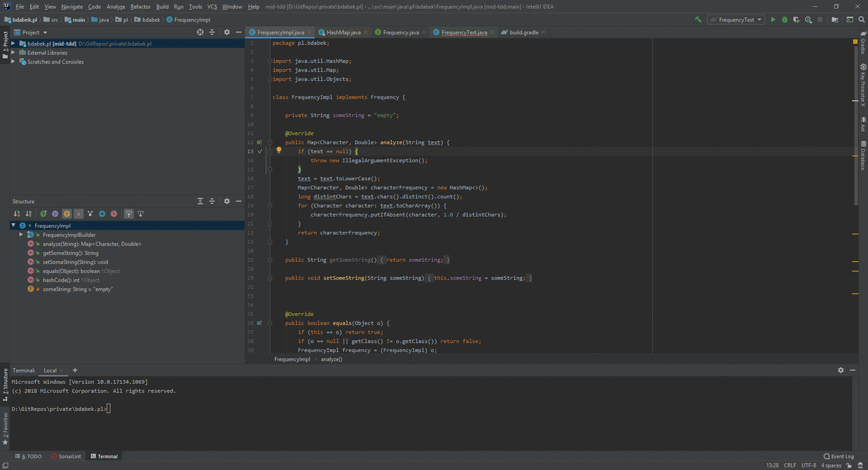Image resolution: width=868 pixels, height=470 pixels.
Task: Click the Build Project hammer icon
Action: pos(698,20)
